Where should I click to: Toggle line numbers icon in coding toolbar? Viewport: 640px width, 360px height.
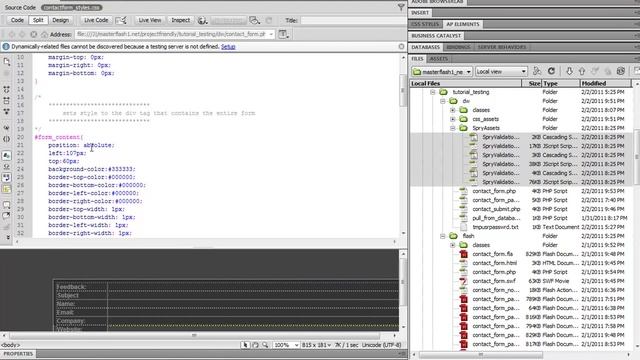[x=7, y=156]
